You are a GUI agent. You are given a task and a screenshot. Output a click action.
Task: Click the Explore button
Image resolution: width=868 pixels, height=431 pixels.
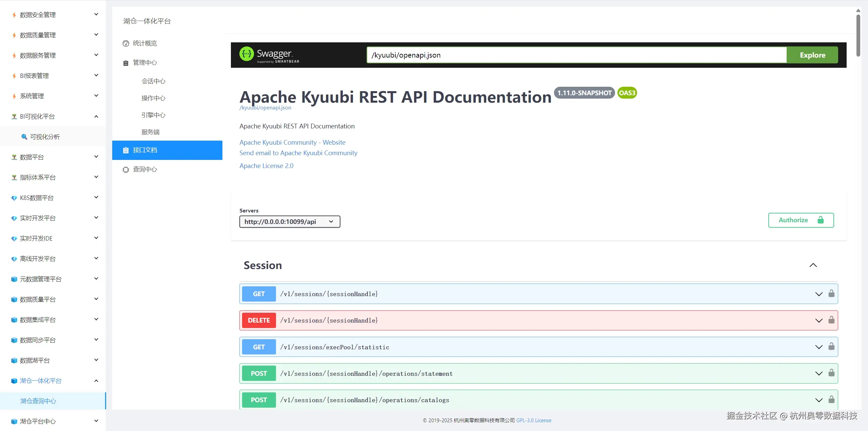[x=812, y=55]
